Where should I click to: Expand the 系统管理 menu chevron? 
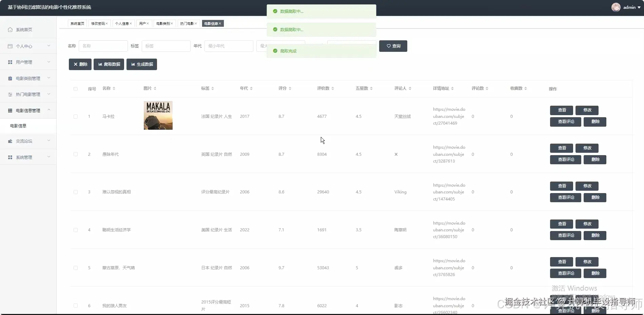click(49, 157)
